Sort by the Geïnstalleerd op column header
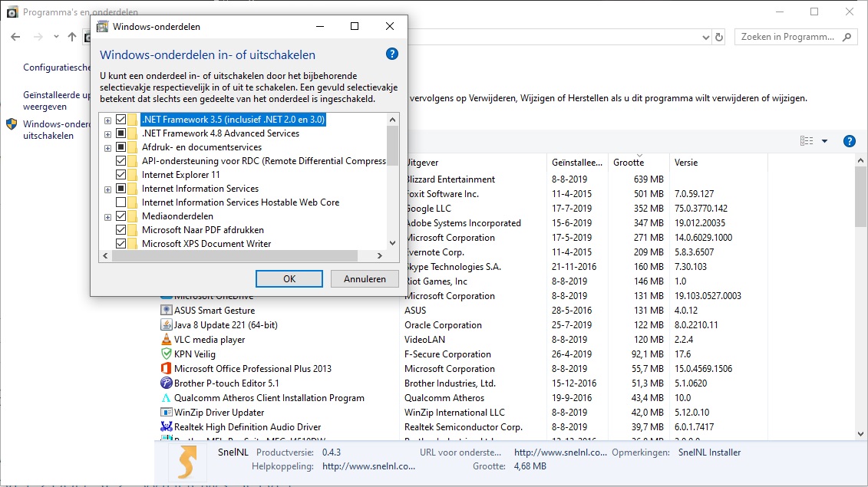 (x=577, y=162)
